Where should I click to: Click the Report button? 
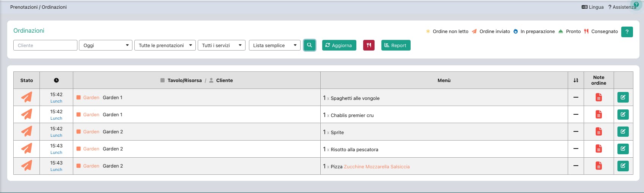pyautogui.click(x=396, y=45)
